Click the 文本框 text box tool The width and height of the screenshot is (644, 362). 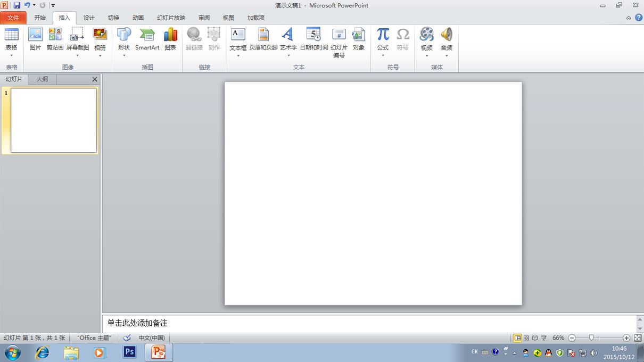[238, 35]
